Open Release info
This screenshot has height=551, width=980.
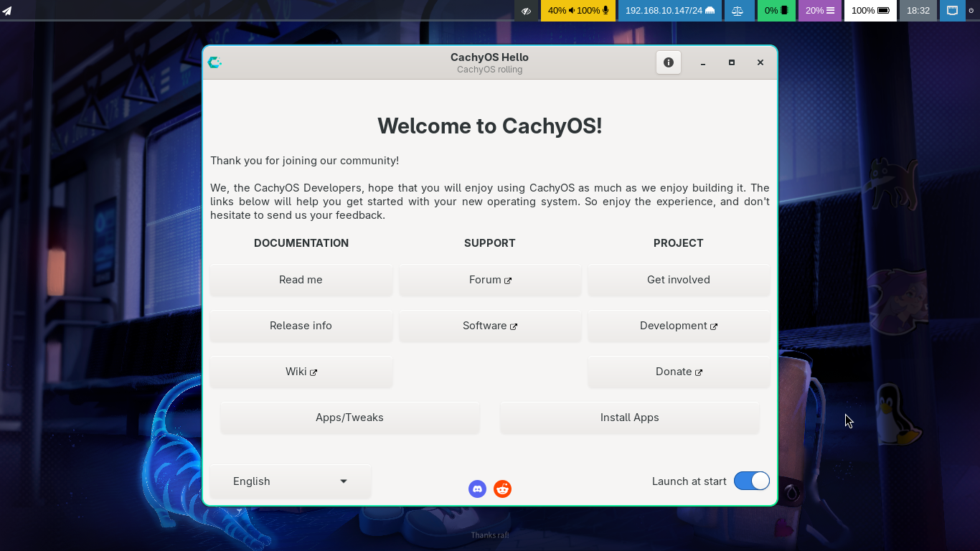301,326
